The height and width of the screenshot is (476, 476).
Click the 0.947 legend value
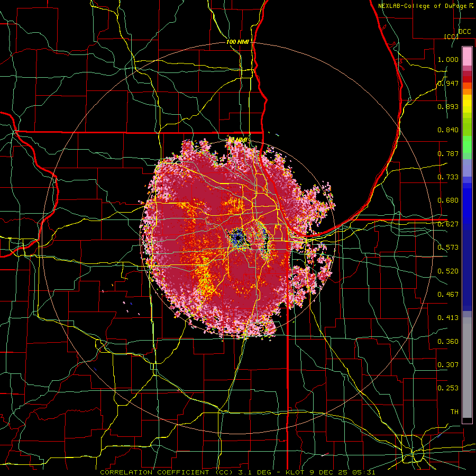click(x=448, y=83)
